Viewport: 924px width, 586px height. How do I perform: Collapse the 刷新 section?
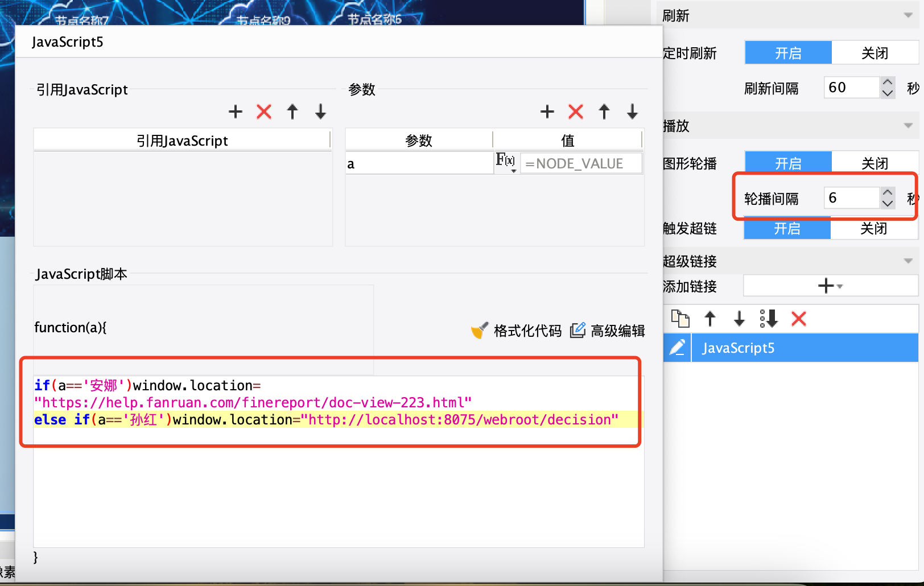point(908,15)
